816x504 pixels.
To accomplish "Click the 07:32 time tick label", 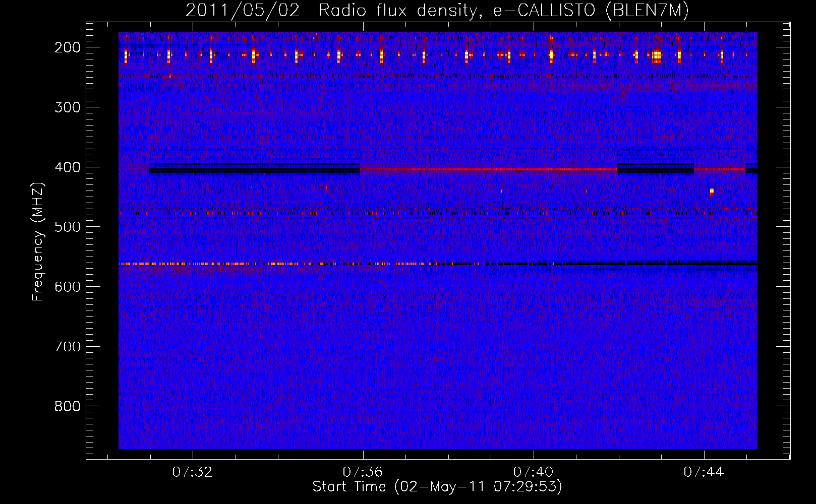I will [193, 472].
